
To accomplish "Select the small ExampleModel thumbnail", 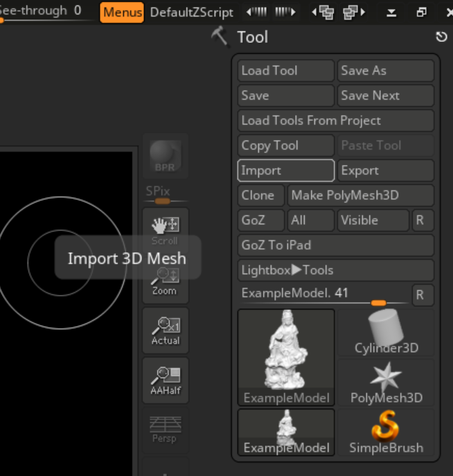I will click(x=286, y=432).
